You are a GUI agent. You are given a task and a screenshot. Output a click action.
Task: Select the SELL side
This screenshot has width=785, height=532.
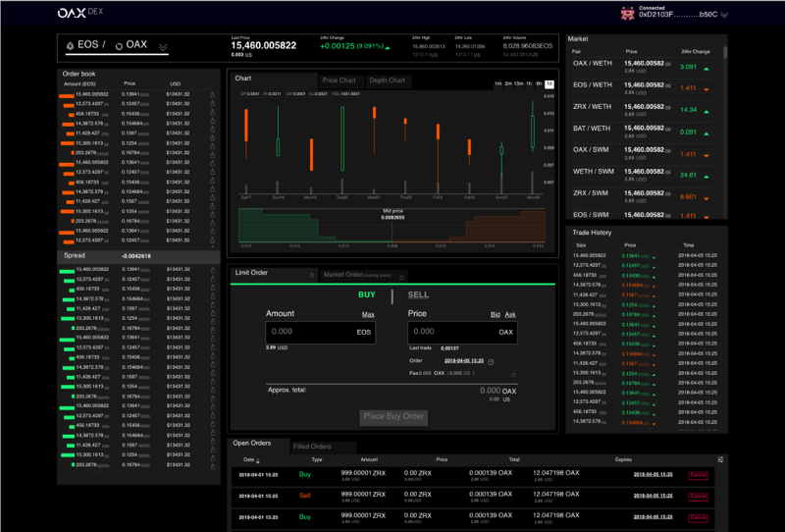(418, 294)
